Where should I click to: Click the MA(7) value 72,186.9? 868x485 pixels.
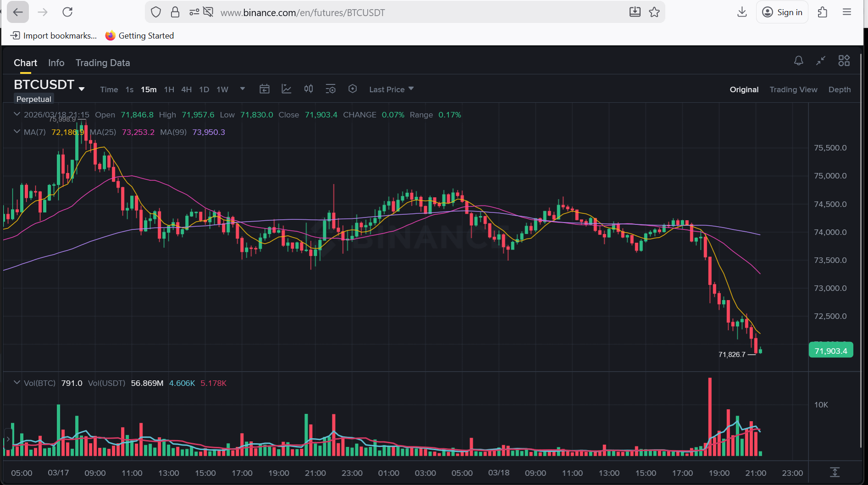pos(68,132)
